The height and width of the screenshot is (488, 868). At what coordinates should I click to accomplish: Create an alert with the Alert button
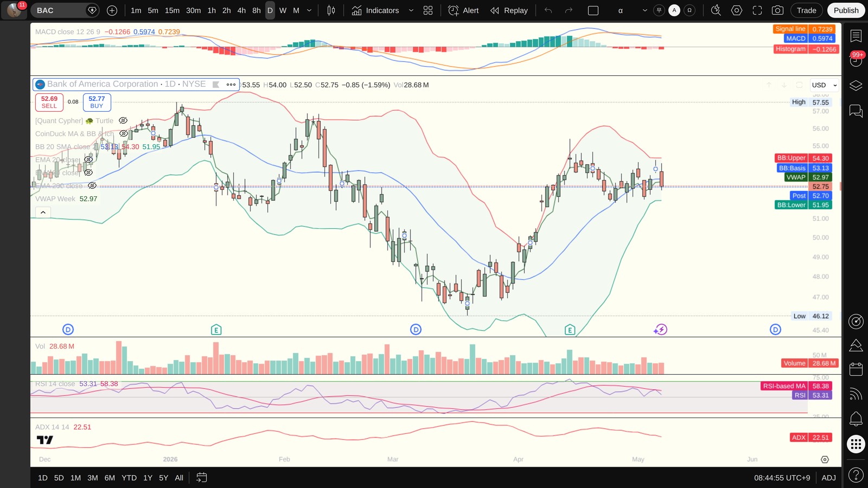(463, 10)
